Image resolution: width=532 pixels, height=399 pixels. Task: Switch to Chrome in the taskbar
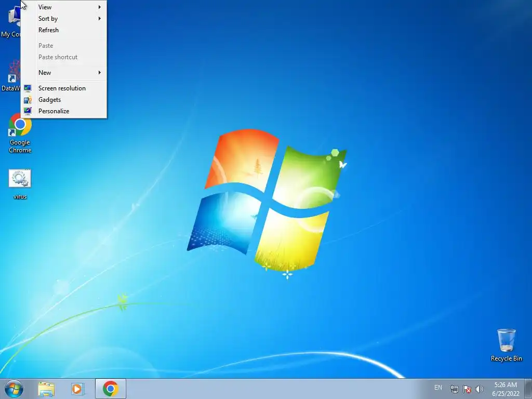pos(111,389)
